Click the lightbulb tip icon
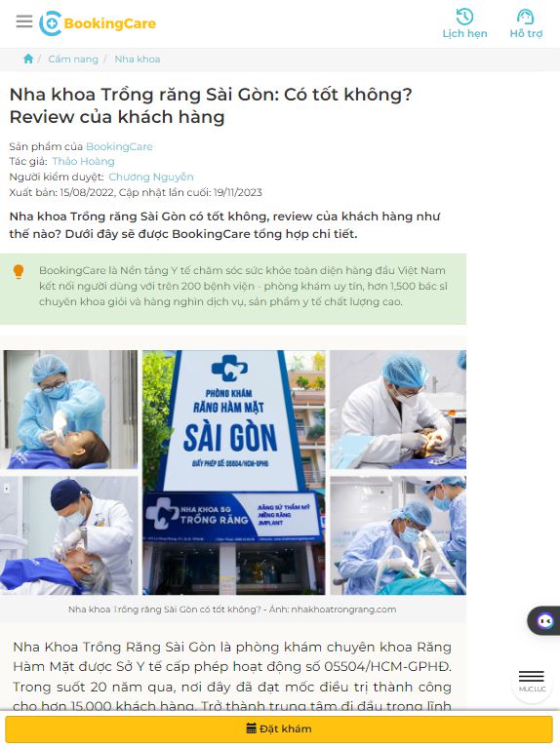 (x=19, y=271)
